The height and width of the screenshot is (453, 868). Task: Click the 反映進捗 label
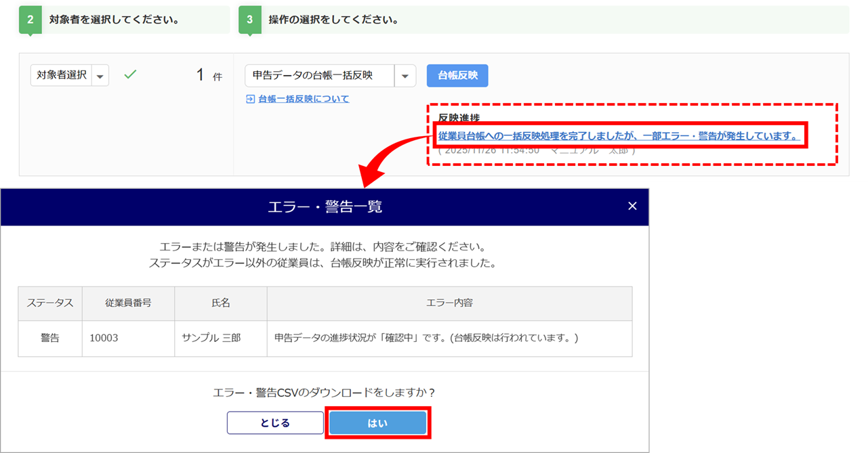click(x=459, y=118)
